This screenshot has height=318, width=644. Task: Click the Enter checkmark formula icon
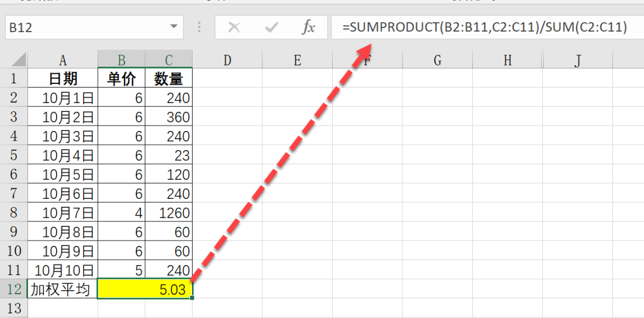[x=272, y=27]
